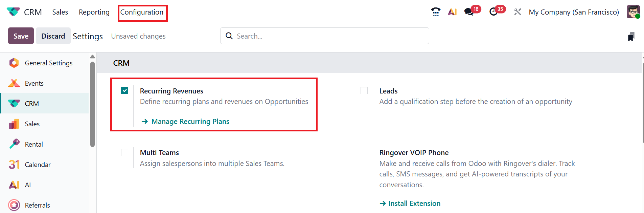Open the activities clock icon with 35 badge
Viewport: 644px width, 213px height.
493,12
